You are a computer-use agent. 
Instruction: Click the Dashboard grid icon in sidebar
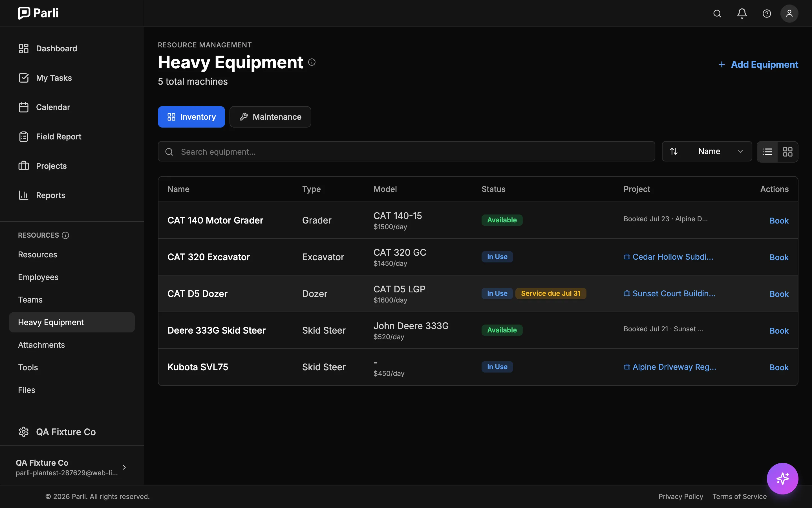pyautogui.click(x=23, y=48)
